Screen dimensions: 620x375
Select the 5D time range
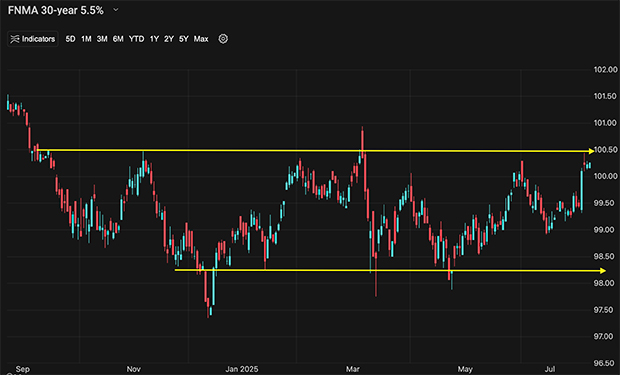coord(70,39)
